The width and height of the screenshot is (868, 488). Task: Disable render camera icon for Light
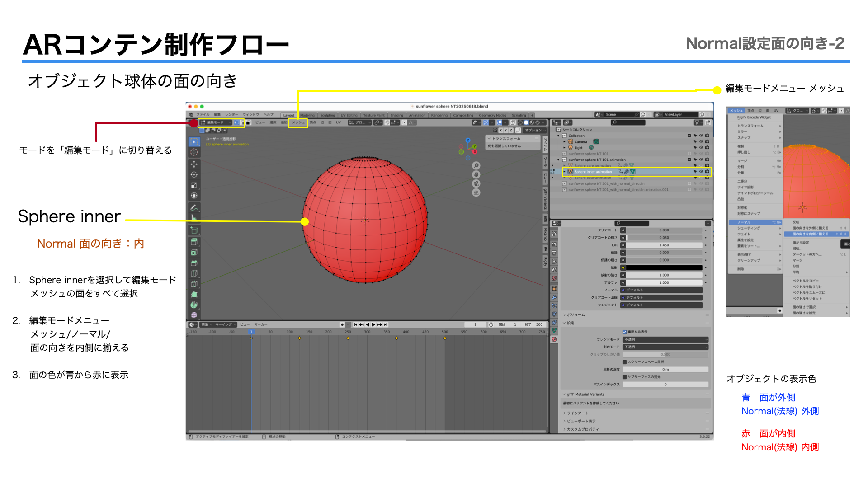point(707,148)
